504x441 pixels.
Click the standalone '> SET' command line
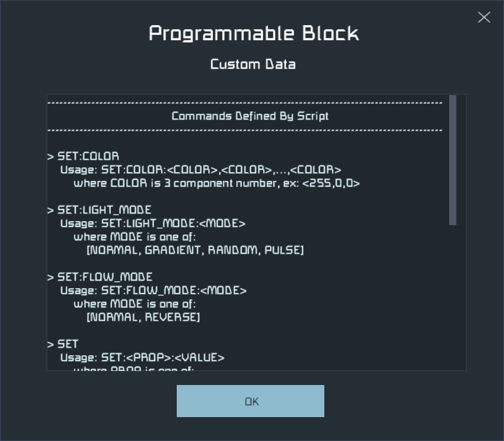point(62,344)
